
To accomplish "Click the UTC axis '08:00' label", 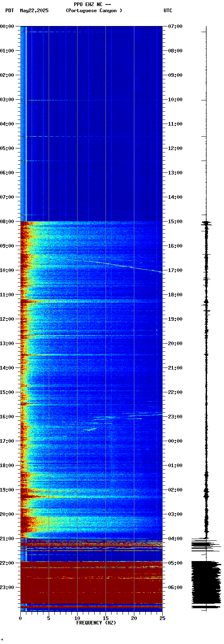I will 175,51.
